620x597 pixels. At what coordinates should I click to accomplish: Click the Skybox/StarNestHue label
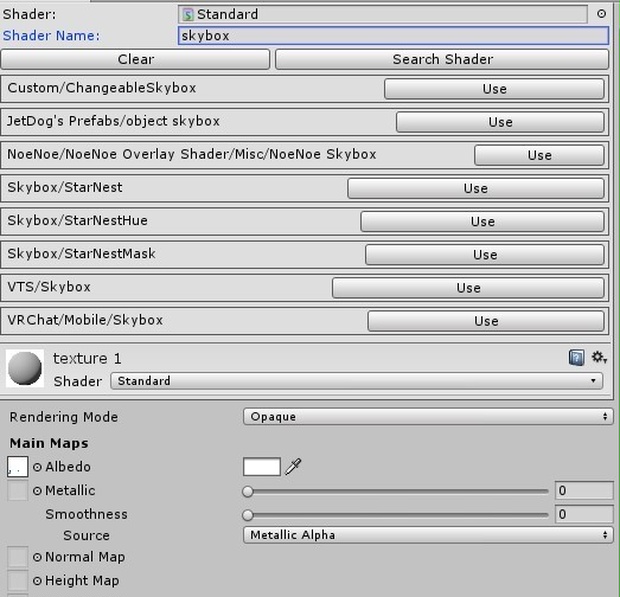click(78, 221)
